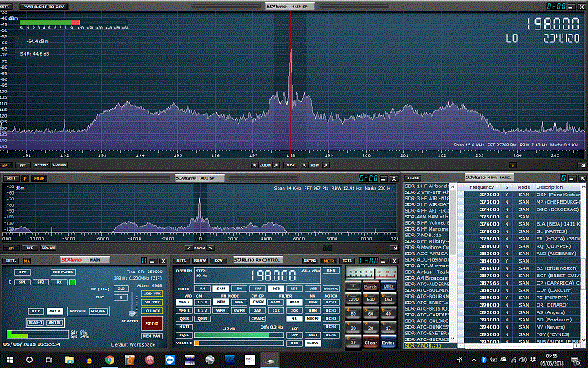This screenshot has width=588, height=368.
Task: Click MHz keypad button
Action: pos(388,286)
